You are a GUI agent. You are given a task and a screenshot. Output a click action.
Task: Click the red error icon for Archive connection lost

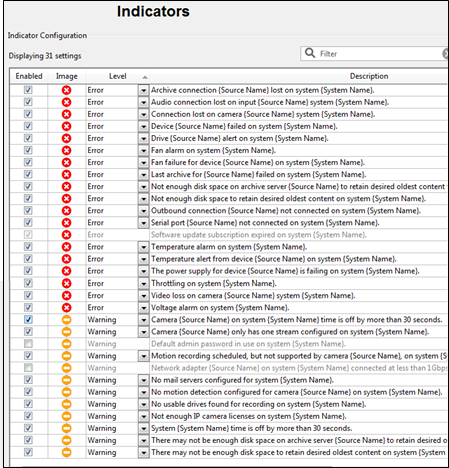coord(66,90)
